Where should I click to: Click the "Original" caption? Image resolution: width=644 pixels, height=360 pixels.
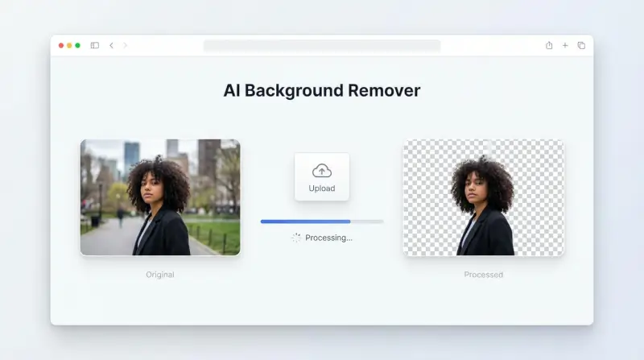pyautogui.click(x=159, y=275)
